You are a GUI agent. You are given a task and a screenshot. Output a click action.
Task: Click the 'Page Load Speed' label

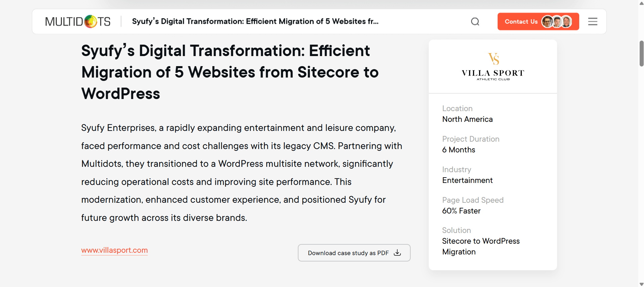point(473,200)
